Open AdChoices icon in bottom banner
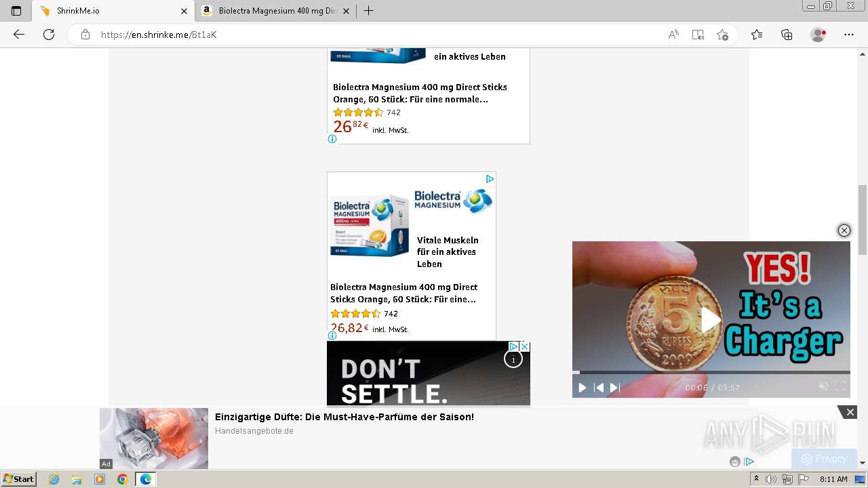Image resolution: width=868 pixels, height=488 pixels. [749, 462]
